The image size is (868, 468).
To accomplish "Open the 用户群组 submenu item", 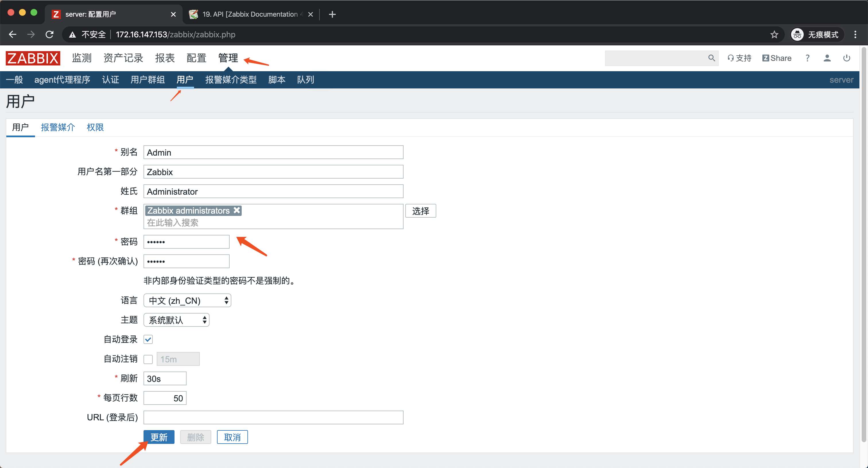I will (148, 80).
